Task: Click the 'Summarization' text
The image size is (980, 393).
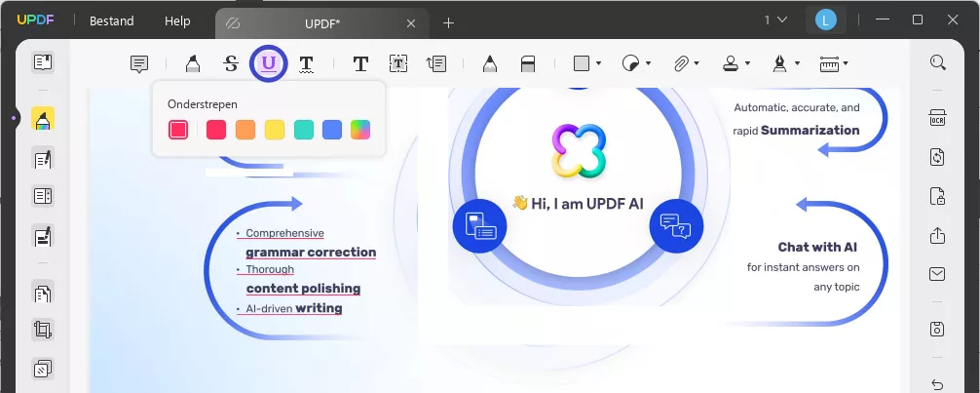Action: point(810,130)
